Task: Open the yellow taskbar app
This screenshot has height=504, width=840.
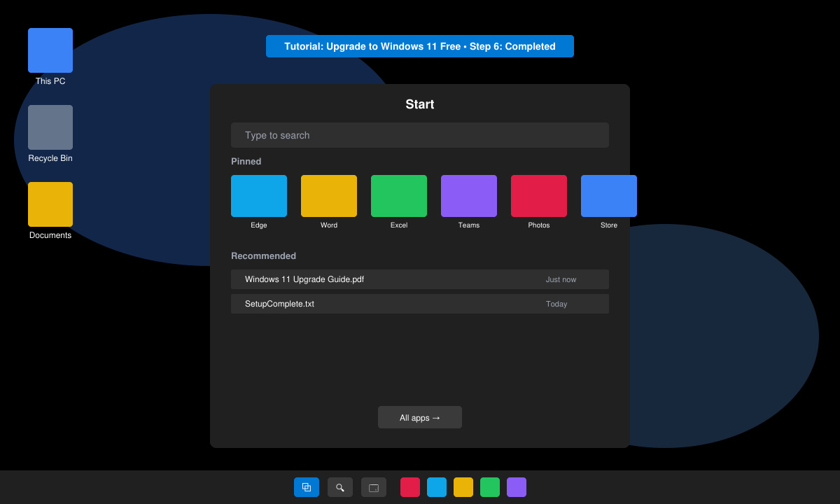Action: point(463,487)
